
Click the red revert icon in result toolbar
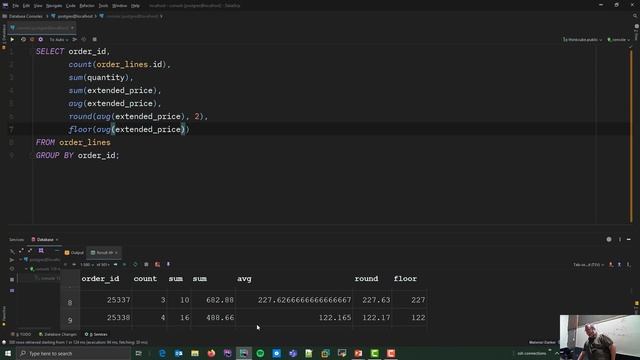coord(157,264)
